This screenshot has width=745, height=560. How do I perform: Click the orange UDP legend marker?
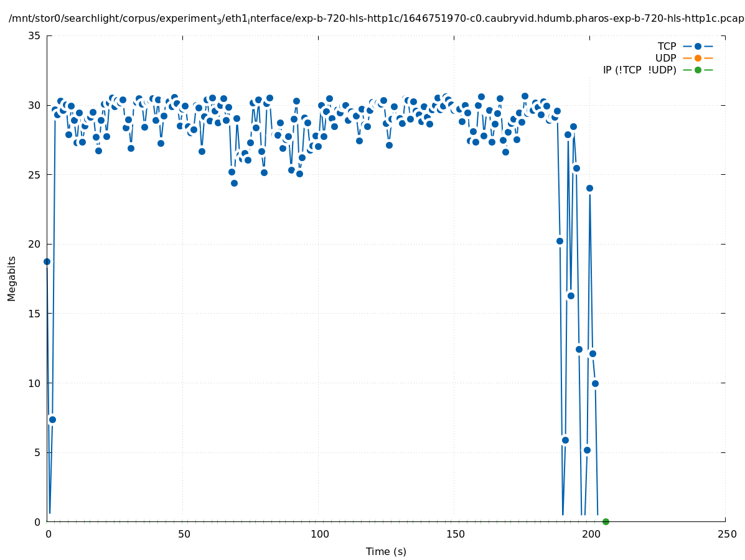click(698, 58)
